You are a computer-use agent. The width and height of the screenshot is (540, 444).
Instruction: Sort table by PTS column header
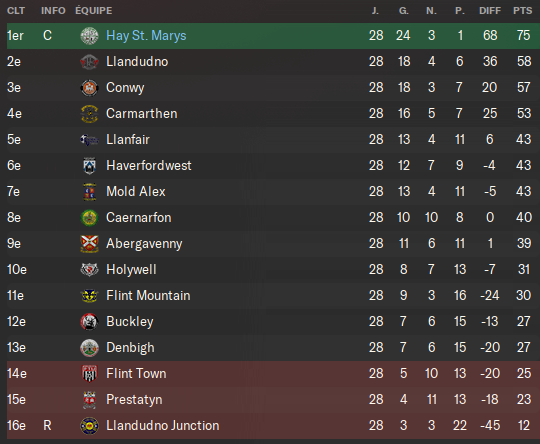tap(522, 11)
